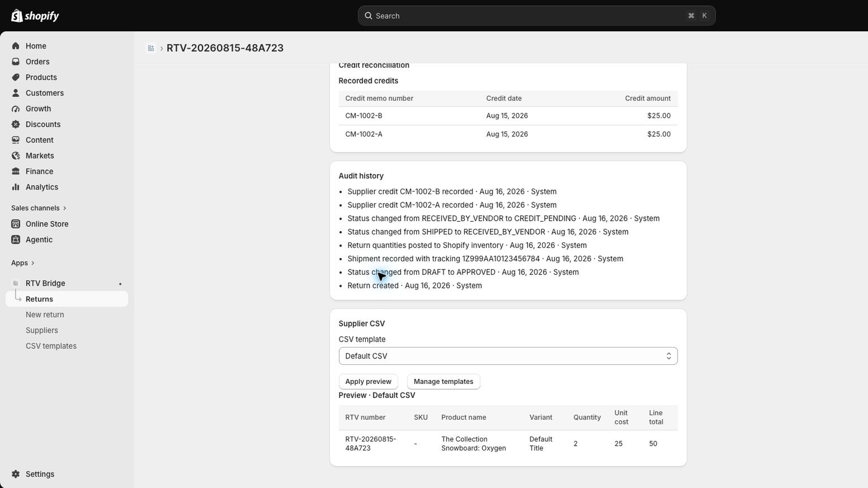
Task: Click the RTV Bridge app icon
Action: [x=16, y=283]
